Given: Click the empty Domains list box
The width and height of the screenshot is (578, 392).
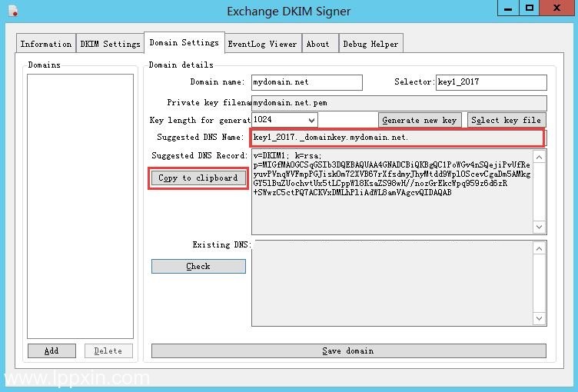Looking at the screenshot, I should coord(81,206).
